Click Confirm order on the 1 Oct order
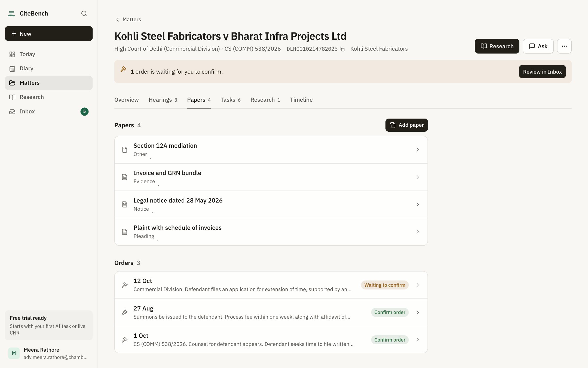This screenshot has width=588, height=368. [x=390, y=340]
